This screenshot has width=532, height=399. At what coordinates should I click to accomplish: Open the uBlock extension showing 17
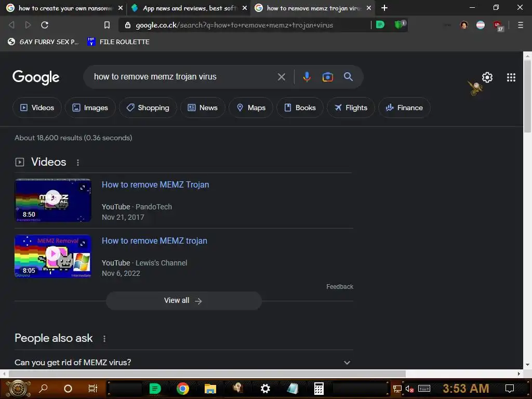(x=498, y=26)
